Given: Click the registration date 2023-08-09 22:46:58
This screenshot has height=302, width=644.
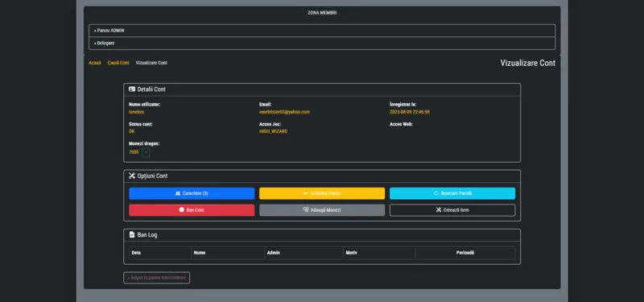Looking at the screenshot, I should [x=410, y=112].
